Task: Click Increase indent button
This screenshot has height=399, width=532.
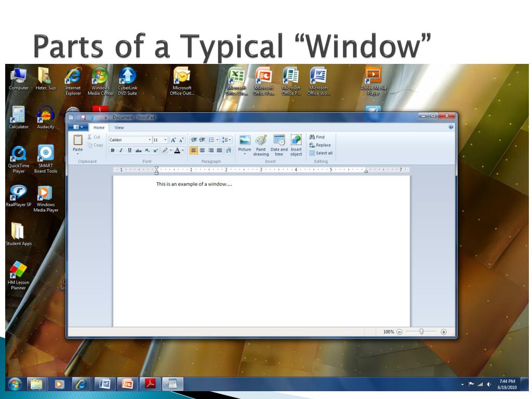Action: [x=202, y=140]
